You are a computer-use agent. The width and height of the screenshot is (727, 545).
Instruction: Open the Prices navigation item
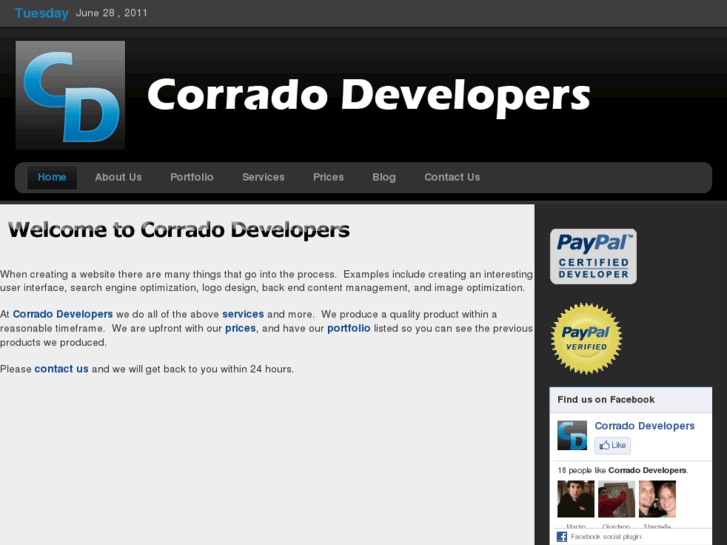tap(328, 177)
